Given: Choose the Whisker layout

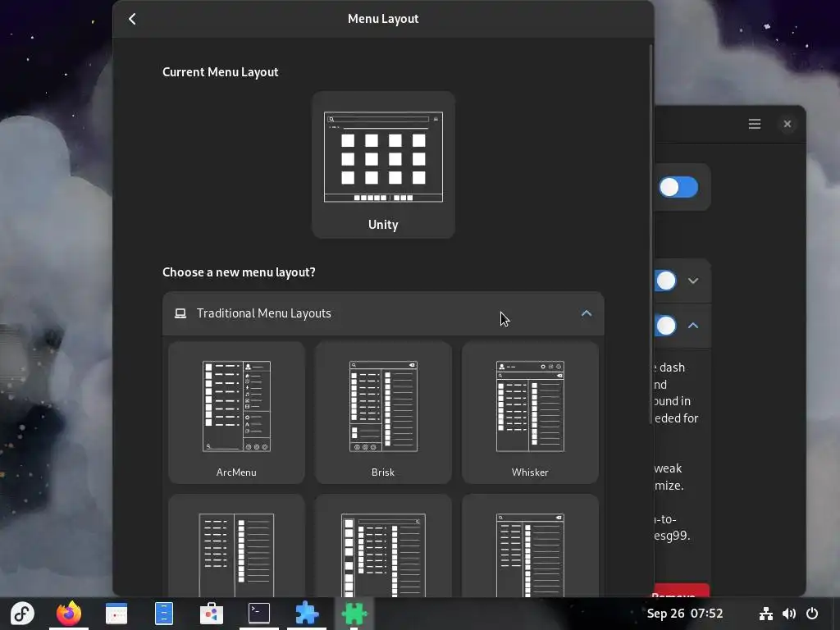Looking at the screenshot, I should pyautogui.click(x=530, y=413).
